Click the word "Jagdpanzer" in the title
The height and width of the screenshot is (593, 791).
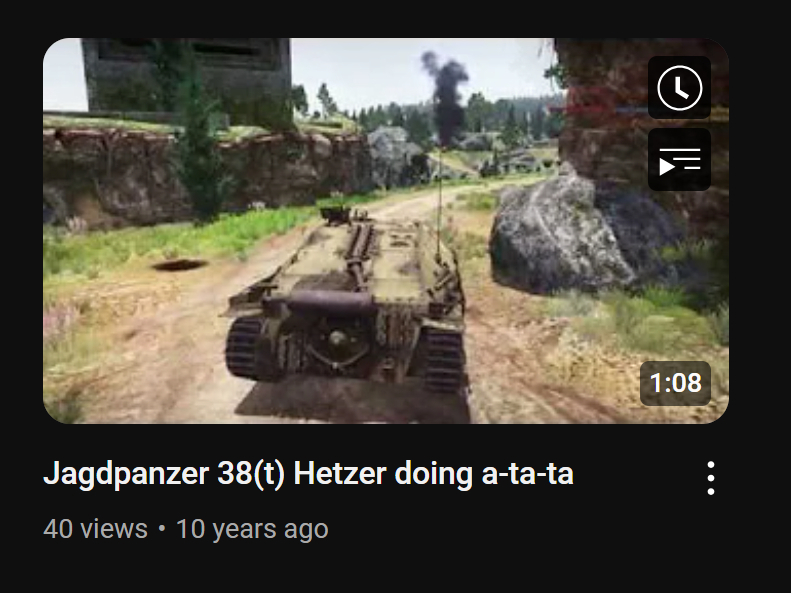point(126,475)
